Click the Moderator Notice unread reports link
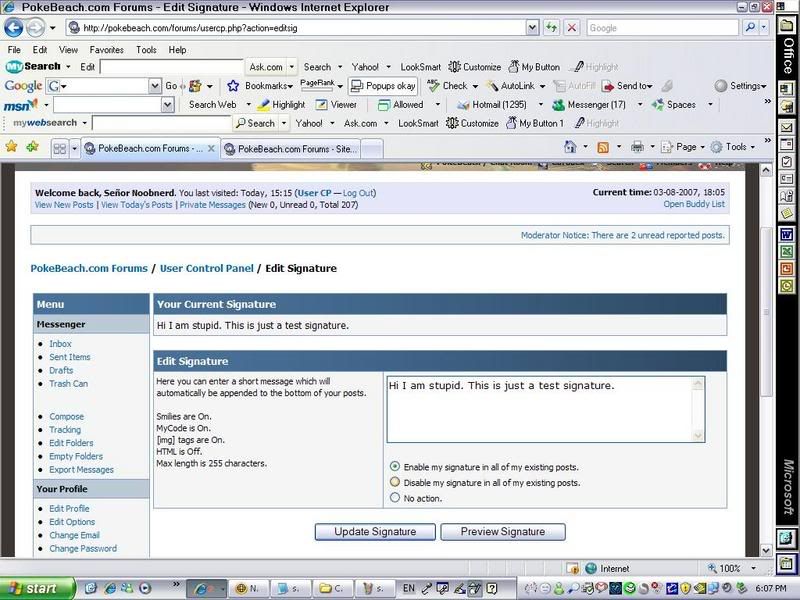The width and height of the screenshot is (800, 600). point(622,235)
